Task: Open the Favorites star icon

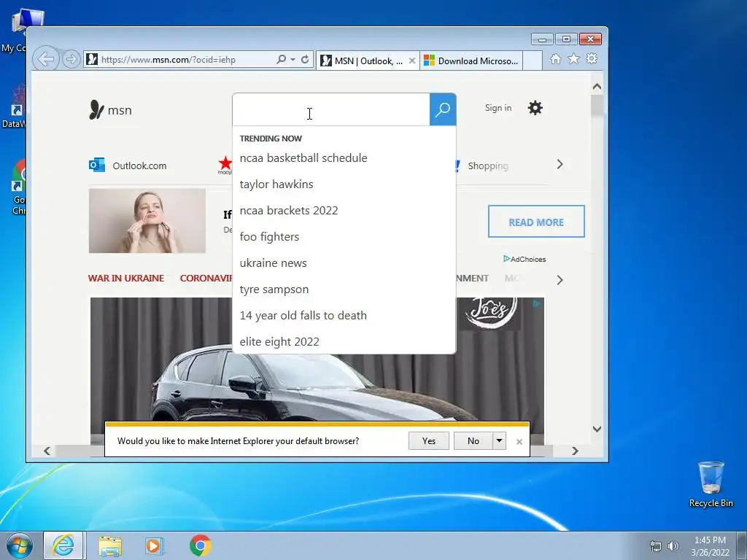Action: coord(573,58)
